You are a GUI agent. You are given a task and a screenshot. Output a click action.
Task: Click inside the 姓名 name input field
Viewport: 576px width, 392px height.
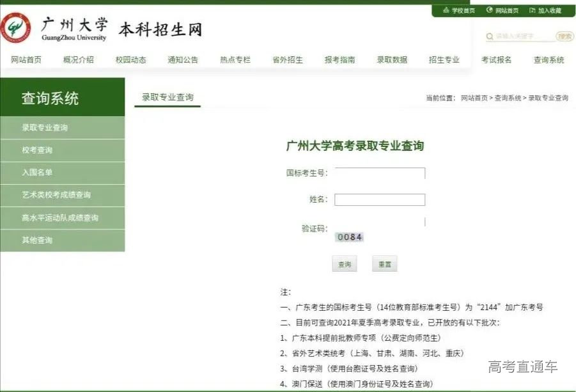[x=380, y=199]
